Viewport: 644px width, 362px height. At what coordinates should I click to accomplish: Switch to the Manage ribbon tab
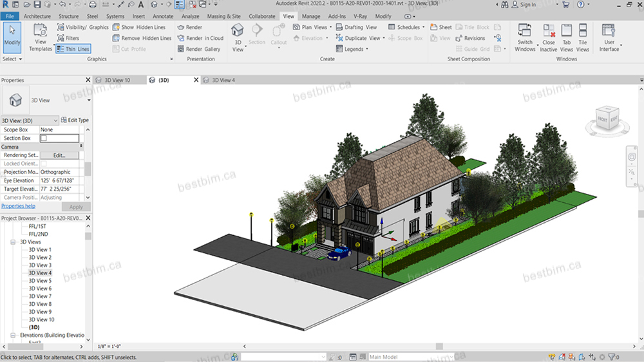[311, 16]
